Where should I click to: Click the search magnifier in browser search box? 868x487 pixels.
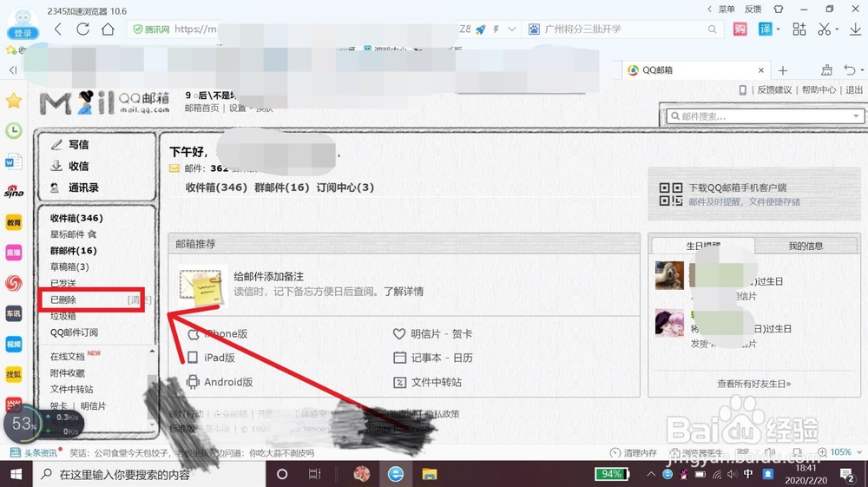click(x=713, y=29)
